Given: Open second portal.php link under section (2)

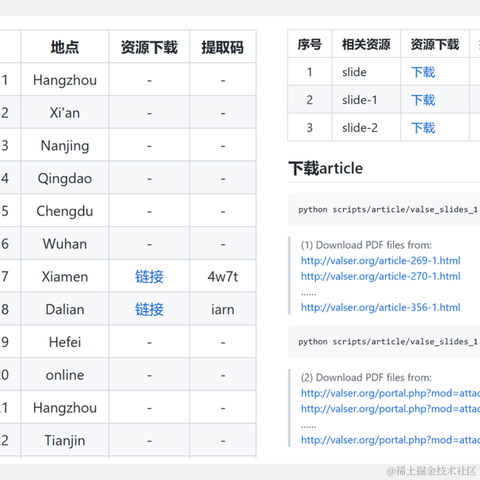Looking at the screenshot, I should pyautogui.click(x=390, y=409).
